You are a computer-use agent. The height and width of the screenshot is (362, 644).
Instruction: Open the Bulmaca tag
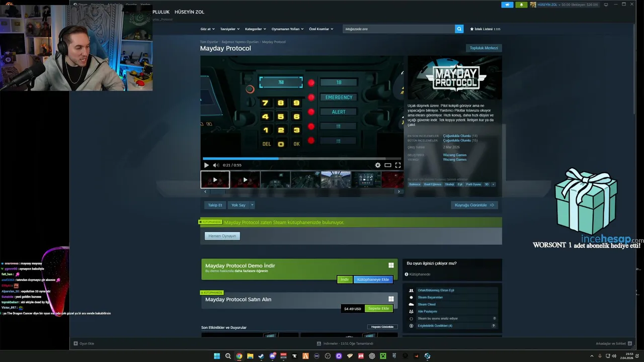coord(415,185)
